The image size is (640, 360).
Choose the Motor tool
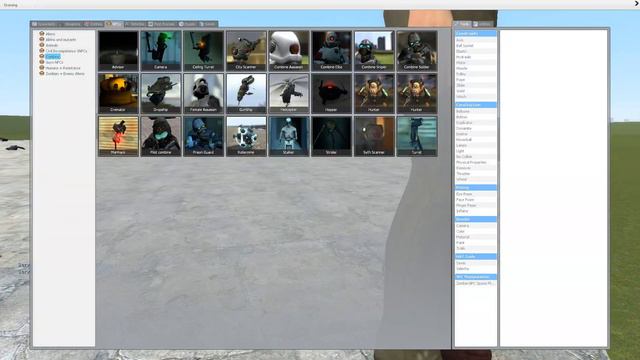coord(476,63)
